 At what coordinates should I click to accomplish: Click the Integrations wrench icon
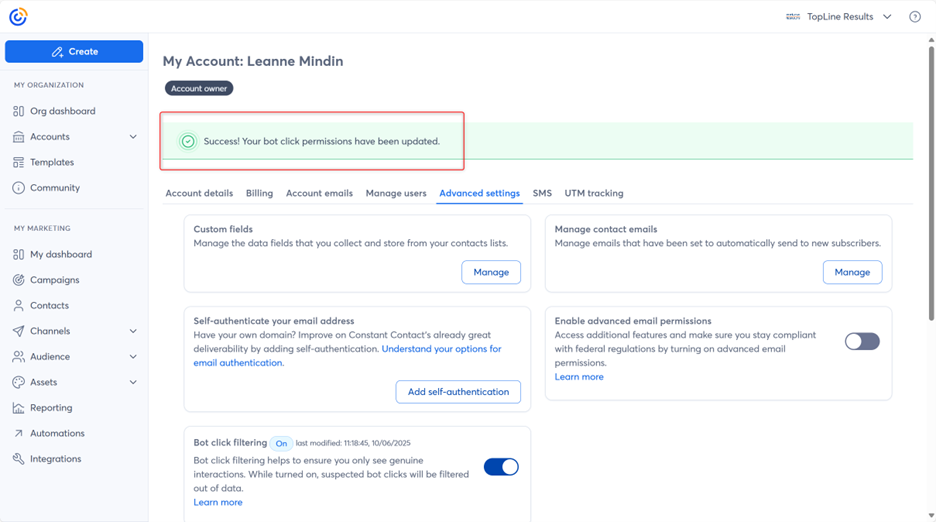[x=18, y=459]
